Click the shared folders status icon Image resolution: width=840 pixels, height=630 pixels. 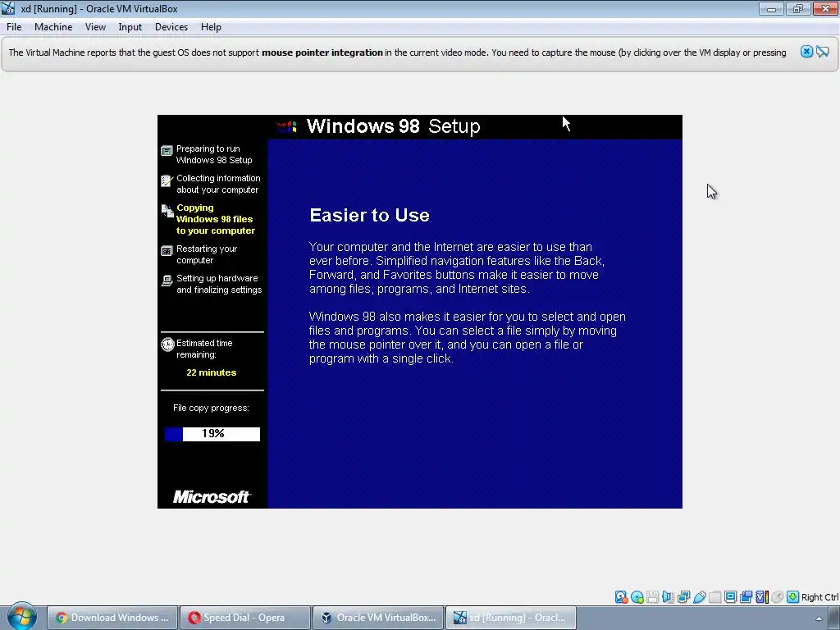pos(715,597)
